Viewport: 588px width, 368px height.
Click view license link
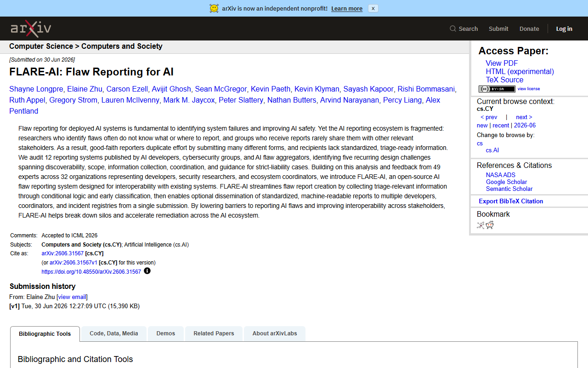(x=529, y=89)
